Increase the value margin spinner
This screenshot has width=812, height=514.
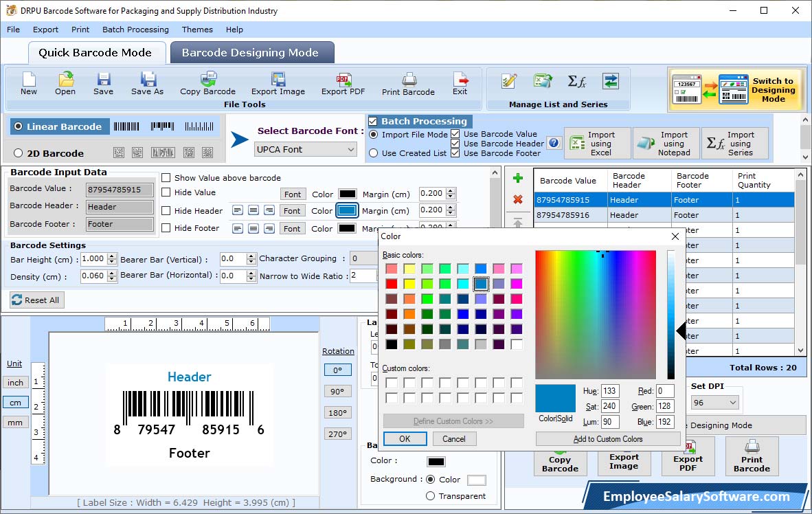point(451,190)
